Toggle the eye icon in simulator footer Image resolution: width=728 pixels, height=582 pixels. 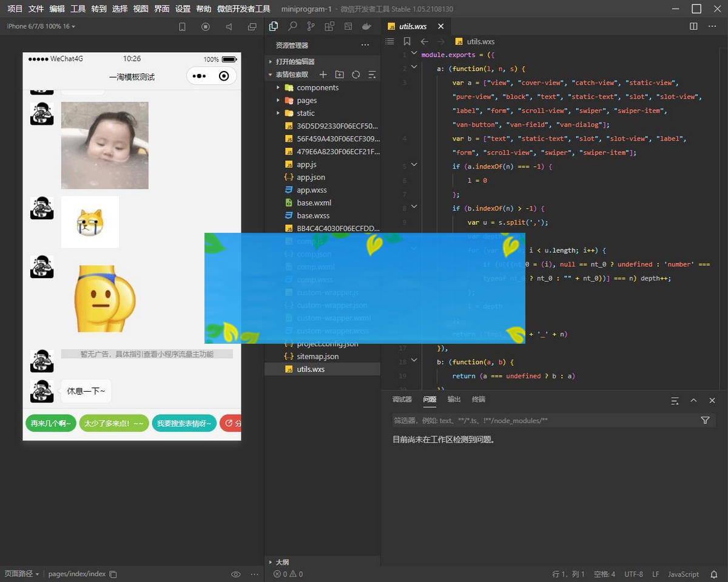pyautogui.click(x=236, y=574)
